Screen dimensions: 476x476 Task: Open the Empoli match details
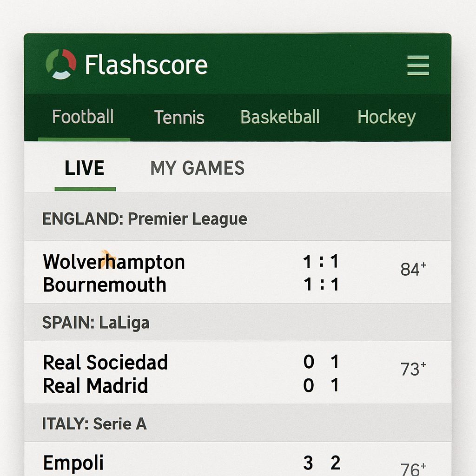pyautogui.click(x=186, y=463)
